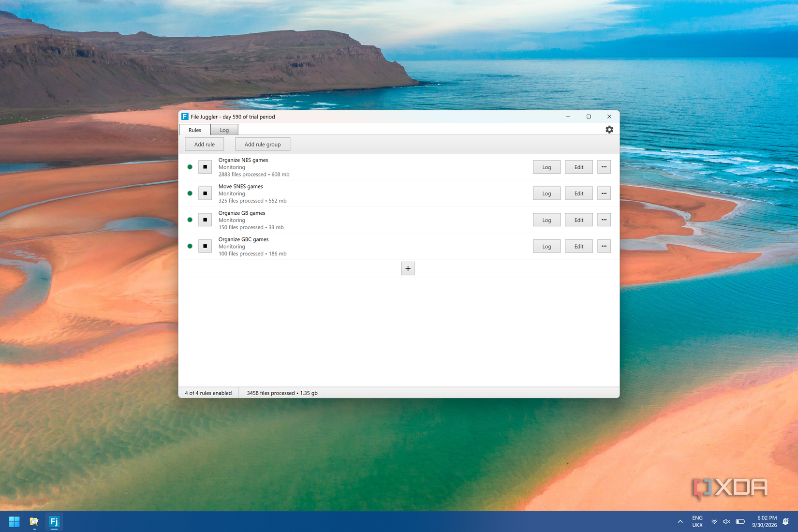This screenshot has width=798, height=532.
Task: Switch to the Rules tab
Action: (x=195, y=130)
